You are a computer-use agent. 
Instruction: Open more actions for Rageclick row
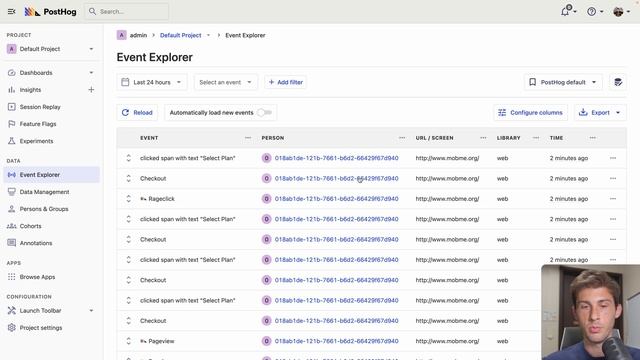613,199
